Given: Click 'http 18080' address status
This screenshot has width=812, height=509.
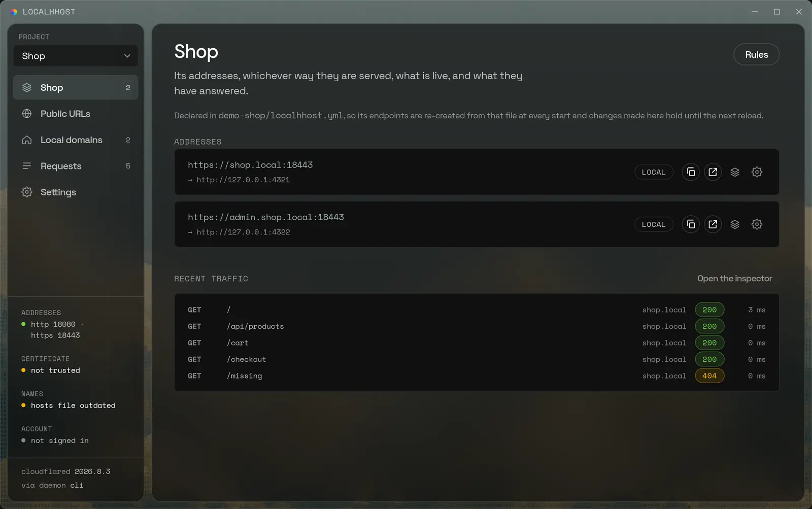Looking at the screenshot, I should 53,324.
